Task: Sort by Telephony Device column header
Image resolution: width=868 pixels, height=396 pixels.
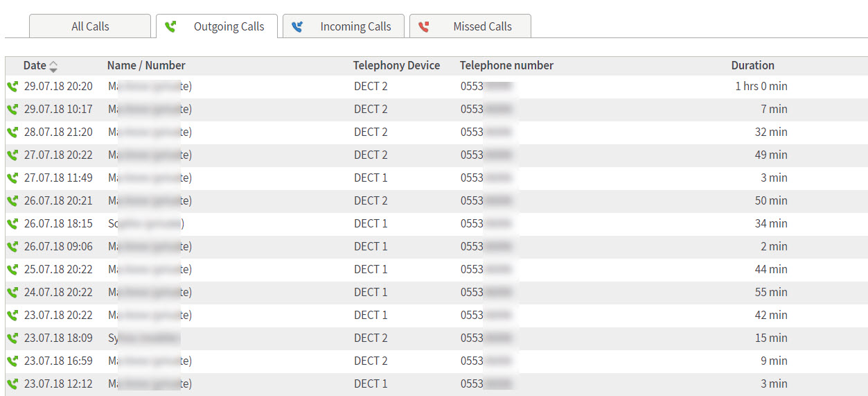Action: 396,66
